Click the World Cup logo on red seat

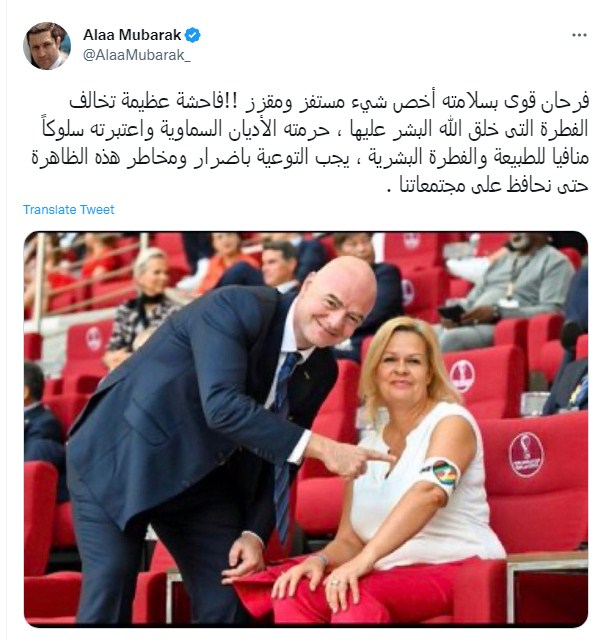[x=526, y=454]
